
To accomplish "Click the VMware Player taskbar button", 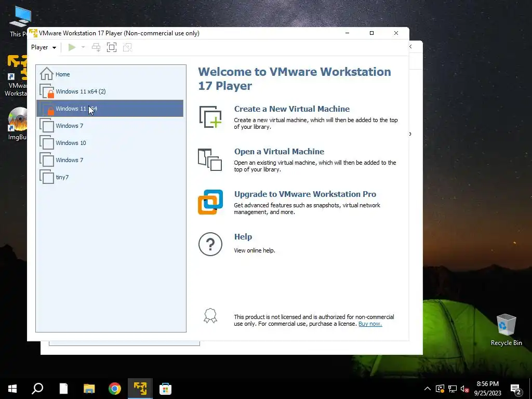I will coord(140,389).
